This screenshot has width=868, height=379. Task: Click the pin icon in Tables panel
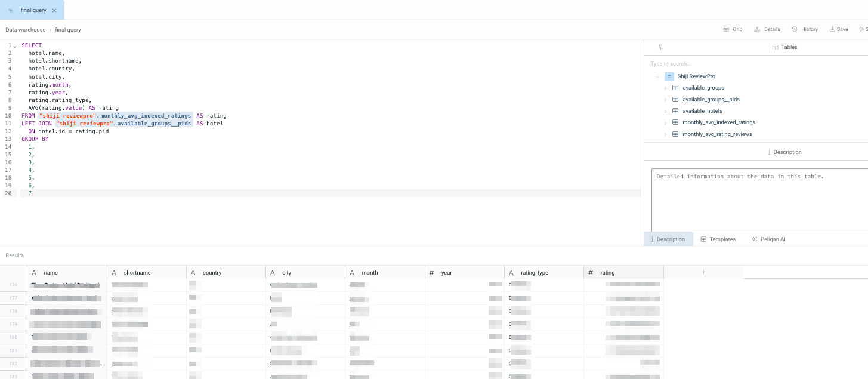point(660,47)
